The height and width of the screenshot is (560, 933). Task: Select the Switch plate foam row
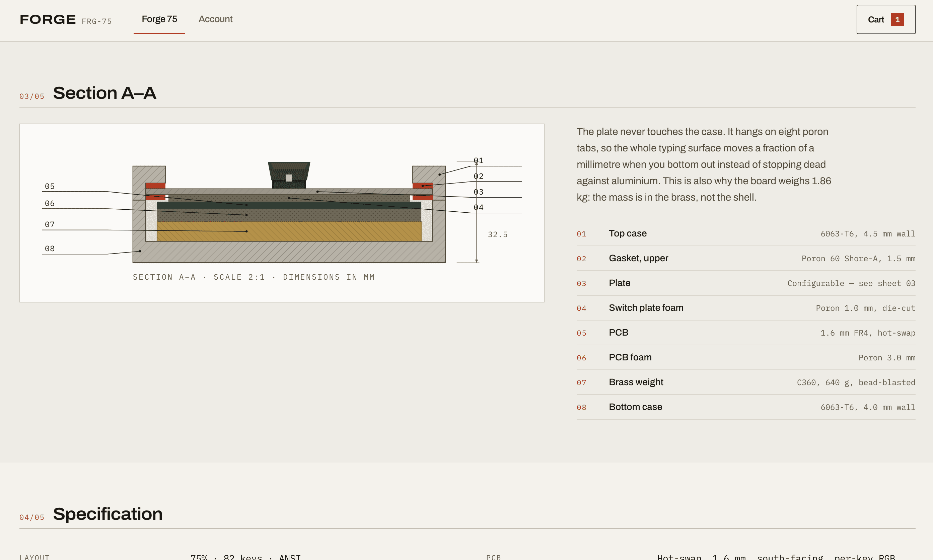(746, 308)
